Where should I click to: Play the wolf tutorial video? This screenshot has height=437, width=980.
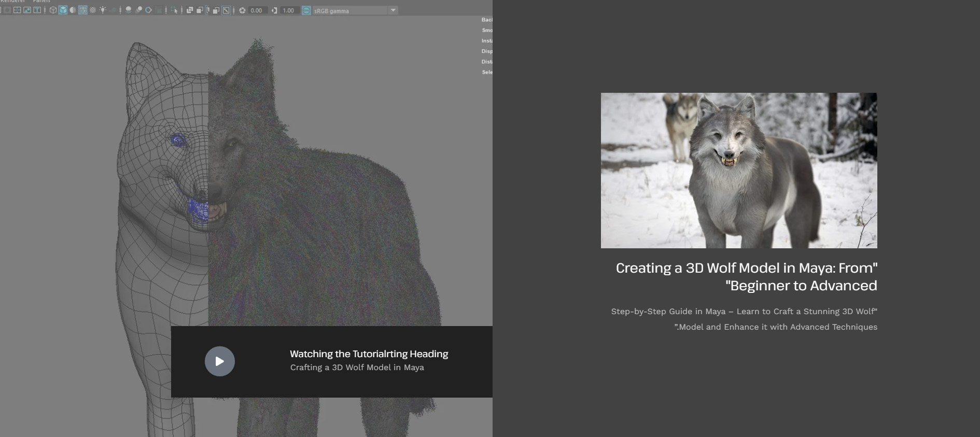click(220, 361)
